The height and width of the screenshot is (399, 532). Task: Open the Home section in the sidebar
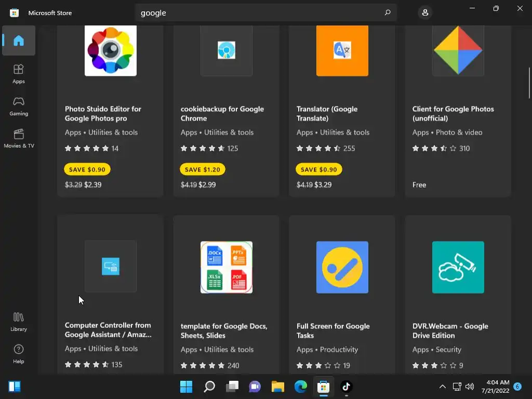[19, 41]
